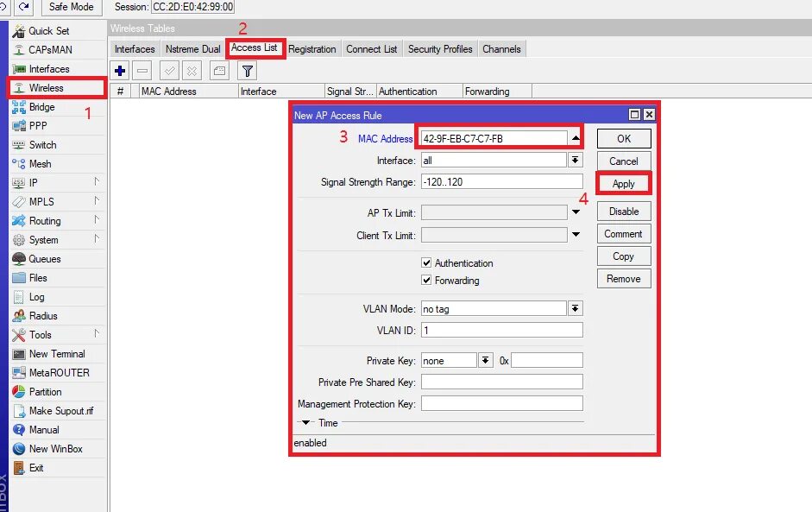Screen dimensions: 812x512
Task: Open New WinBox
Action: pos(57,449)
